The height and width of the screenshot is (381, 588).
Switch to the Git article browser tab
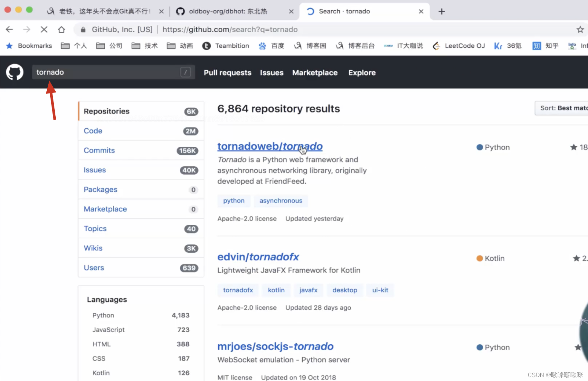click(x=105, y=12)
